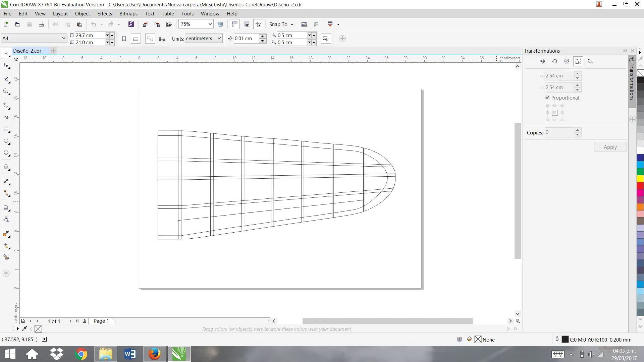
Task: Select the Color Eyedropper tool
Action: tap(6, 233)
